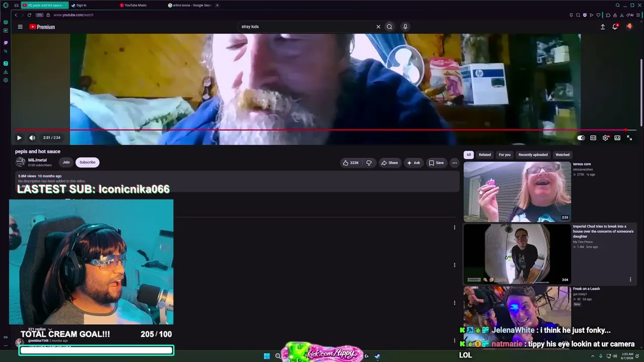Toggle the autoplay switch
The image size is (644, 362).
pyautogui.click(x=581, y=138)
